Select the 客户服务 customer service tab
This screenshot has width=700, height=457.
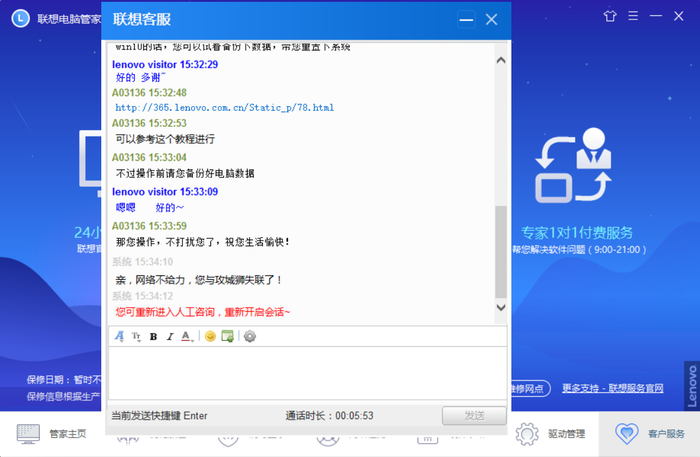[x=651, y=434]
